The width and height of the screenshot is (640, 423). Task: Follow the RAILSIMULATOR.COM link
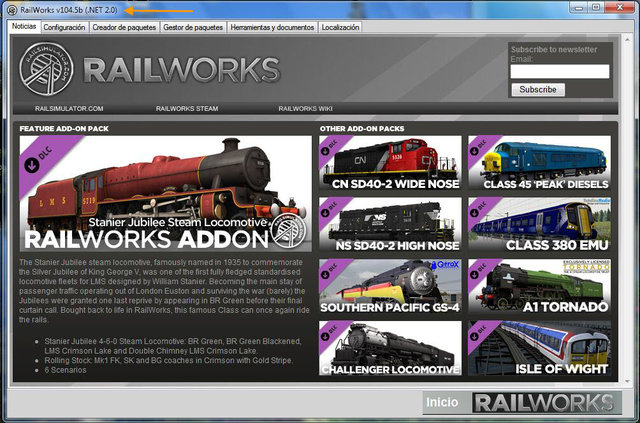(69, 108)
